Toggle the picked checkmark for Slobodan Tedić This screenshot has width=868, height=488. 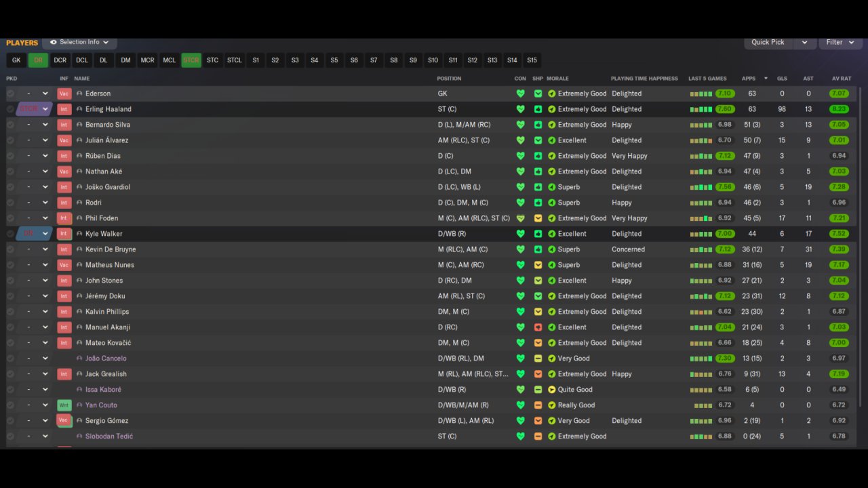coord(10,436)
